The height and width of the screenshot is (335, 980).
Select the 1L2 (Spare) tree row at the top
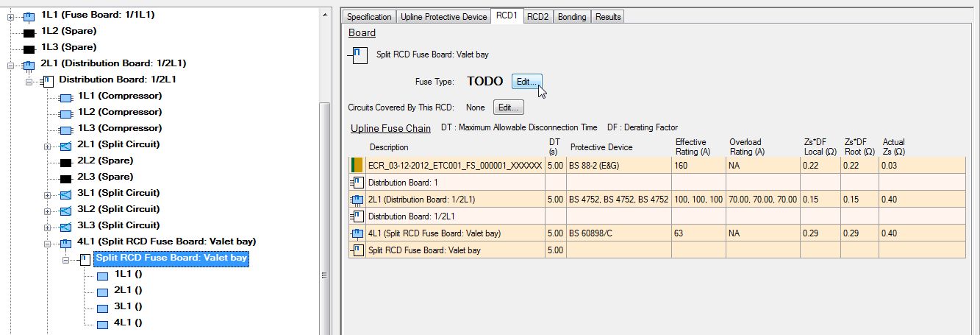coord(68,32)
